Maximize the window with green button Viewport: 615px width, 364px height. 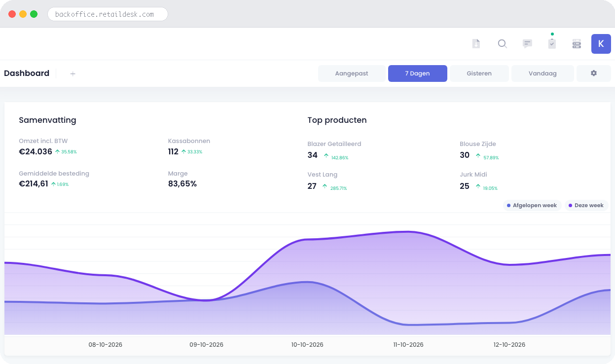(34, 14)
